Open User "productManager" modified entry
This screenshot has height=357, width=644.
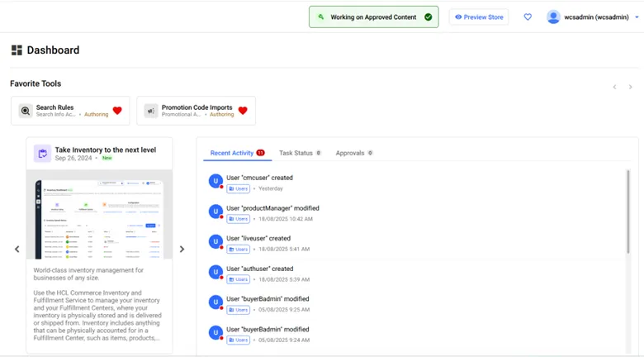click(x=272, y=208)
